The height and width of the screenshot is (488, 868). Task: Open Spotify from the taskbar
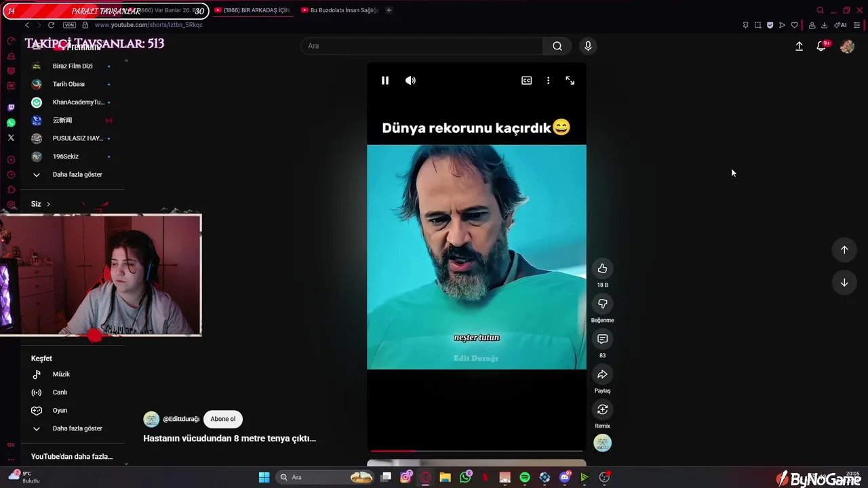(524, 477)
